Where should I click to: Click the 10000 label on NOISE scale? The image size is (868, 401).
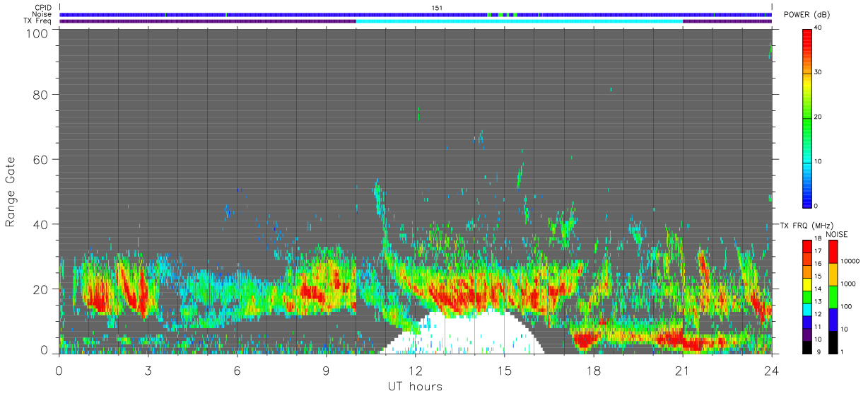pyautogui.click(x=850, y=261)
